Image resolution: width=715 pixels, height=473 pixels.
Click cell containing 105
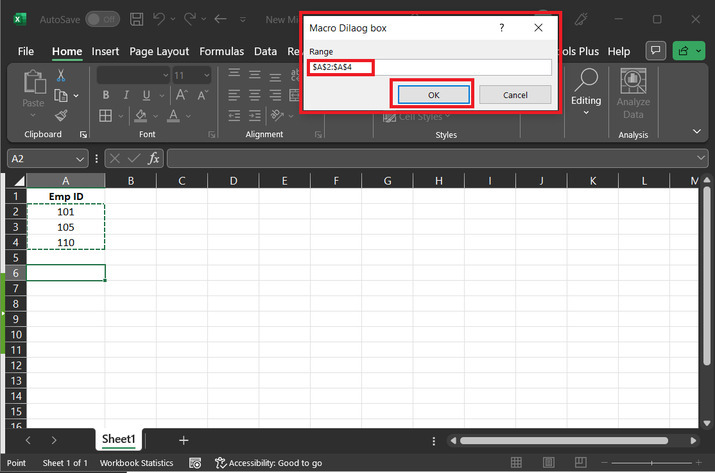(x=66, y=227)
